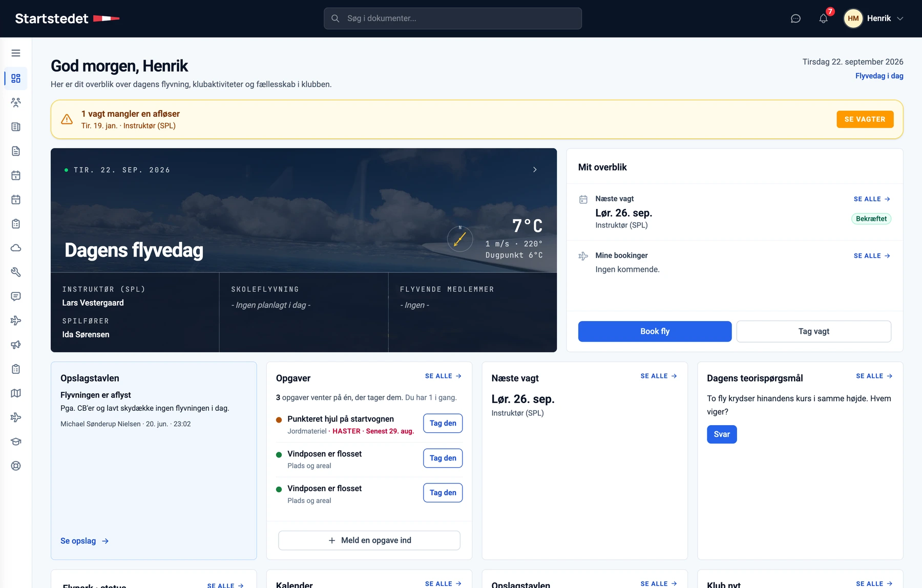922x588 pixels.
Task: Click Svar on the theory question
Action: pos(722,434)
